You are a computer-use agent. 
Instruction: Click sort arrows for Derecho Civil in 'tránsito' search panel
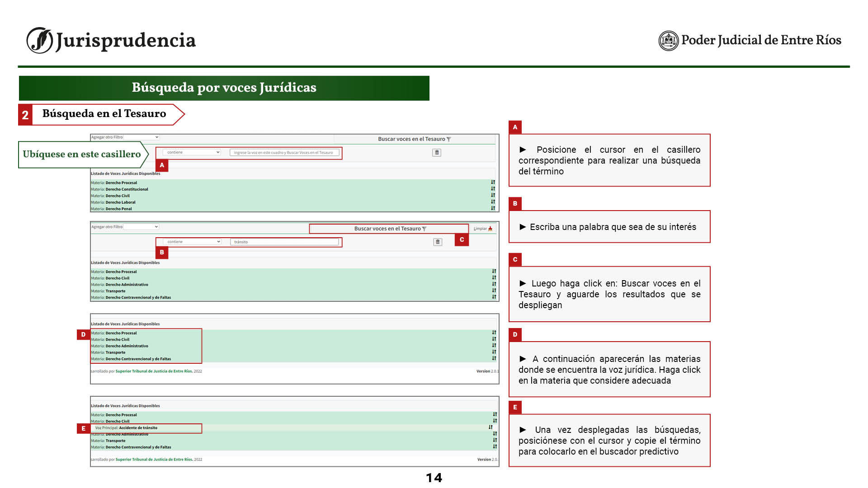tap(494, 278)
